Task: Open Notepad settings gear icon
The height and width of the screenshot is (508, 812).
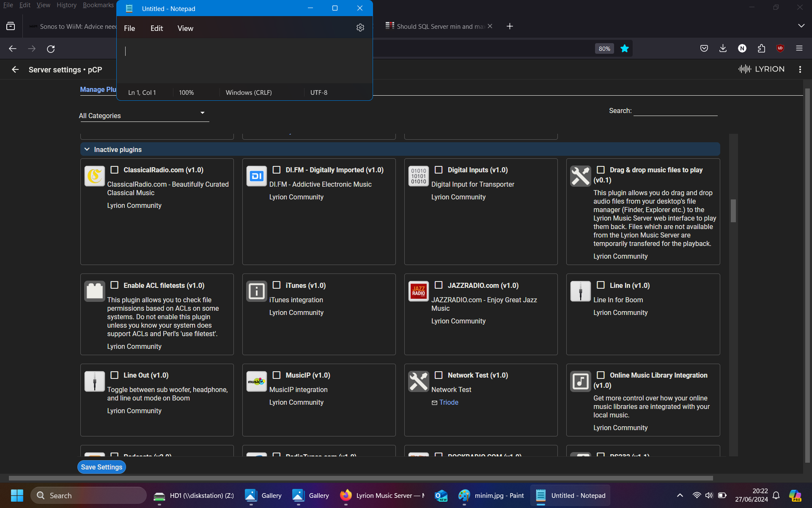Action: (360, 28)
